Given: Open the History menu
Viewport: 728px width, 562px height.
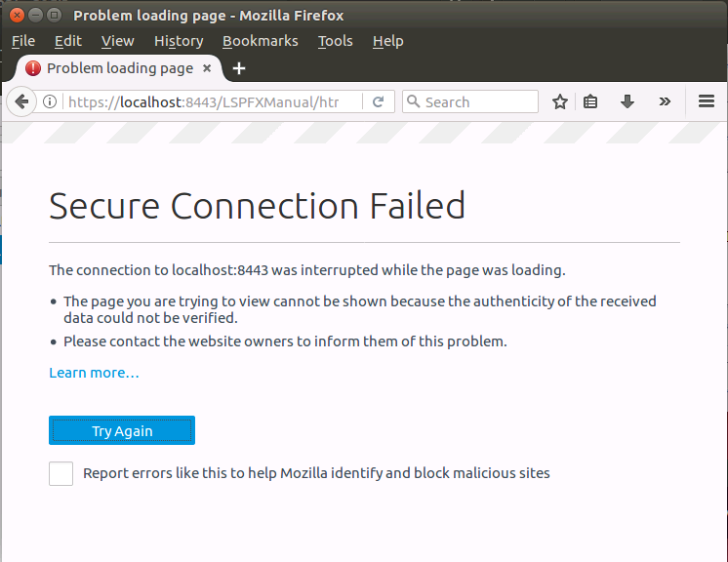Looking at the screenshot, I should coord(179,41).
